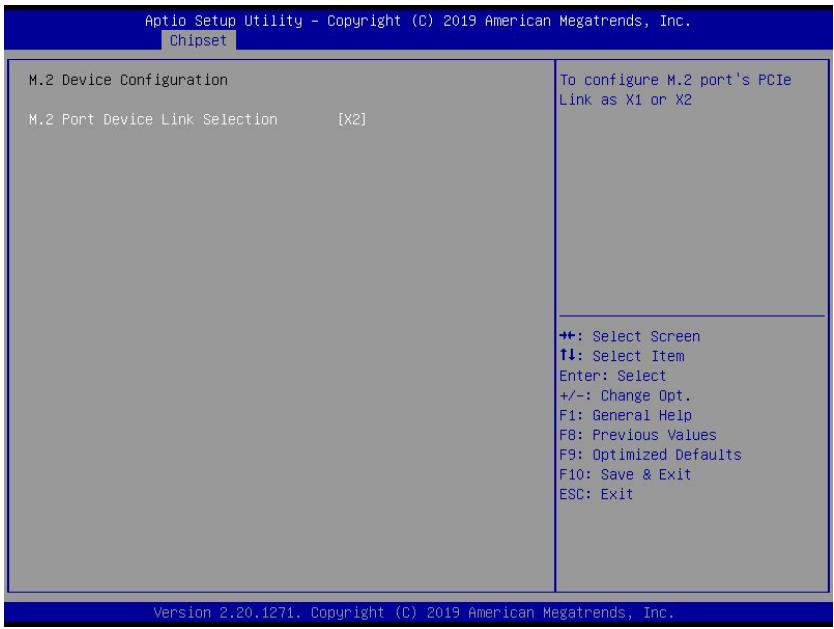The height and width of the screenshot is (629, 834).
Task: Click ESC: Exit entry
Action: 596,494
